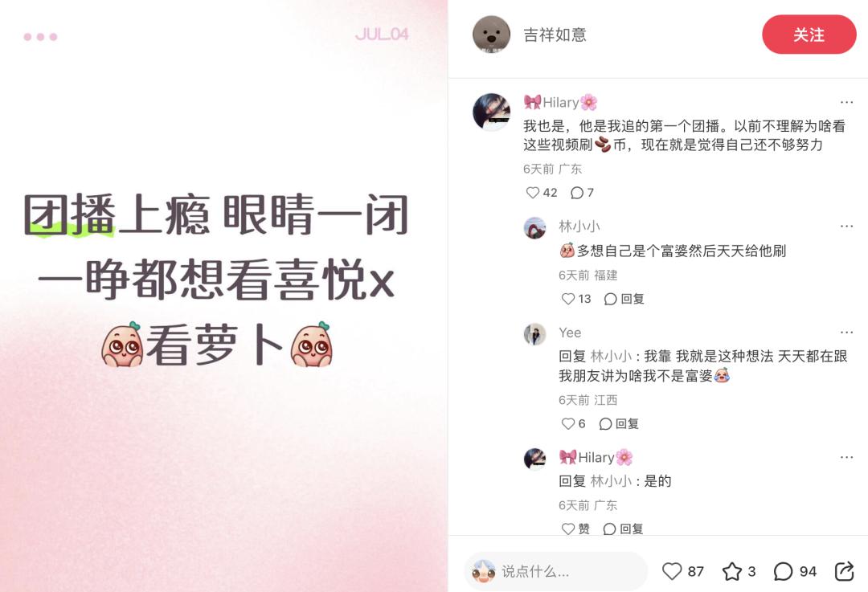Like Hilary's reply 是的 via 赞
Viewport: 868px width, 592px height.
point(575,529)
